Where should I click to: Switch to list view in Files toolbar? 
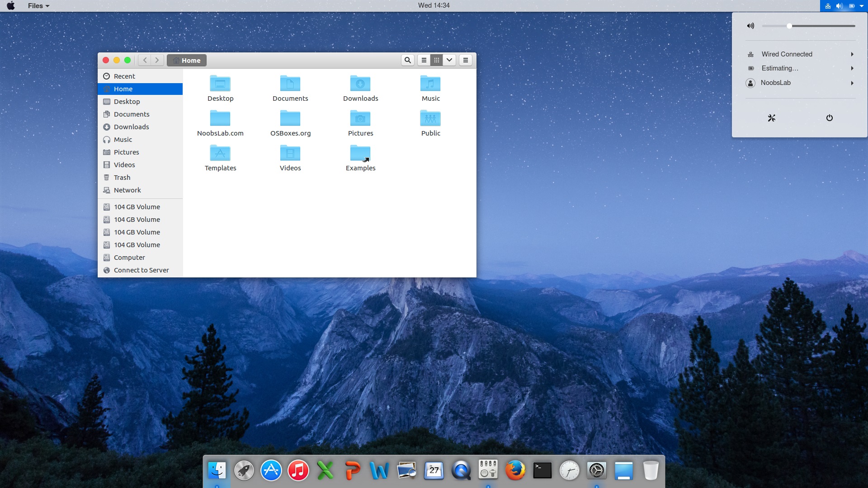tap(424, 60)
